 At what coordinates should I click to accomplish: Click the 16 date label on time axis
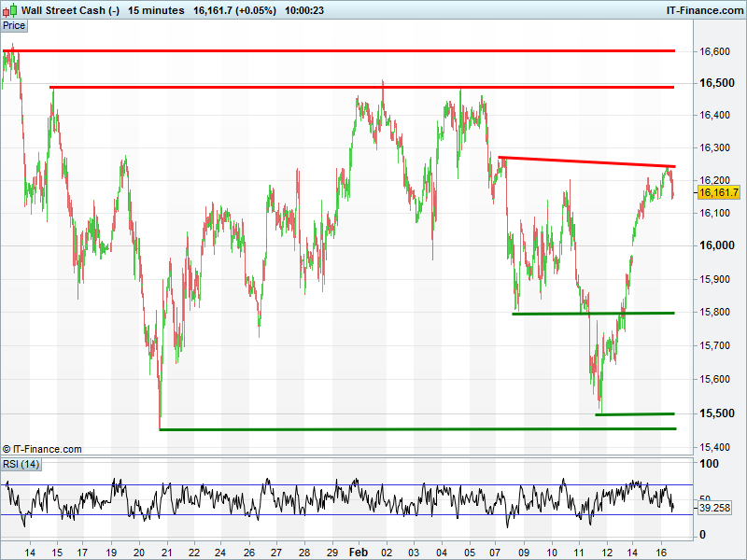(x=661, y=553)
